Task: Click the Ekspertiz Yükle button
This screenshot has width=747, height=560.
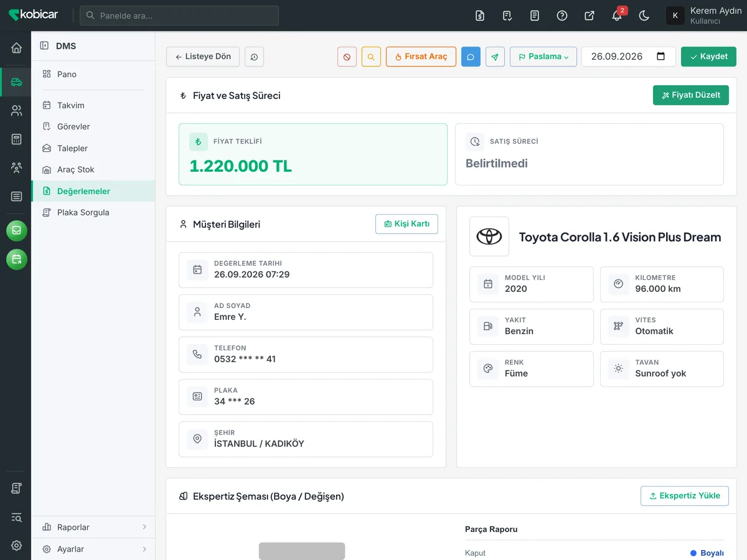Action: click(685, 496)
